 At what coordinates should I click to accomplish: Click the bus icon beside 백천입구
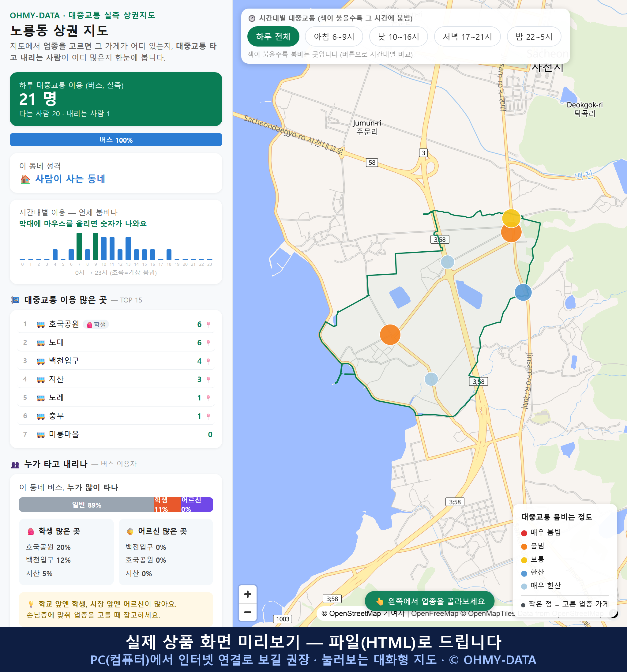pos(40,361)
